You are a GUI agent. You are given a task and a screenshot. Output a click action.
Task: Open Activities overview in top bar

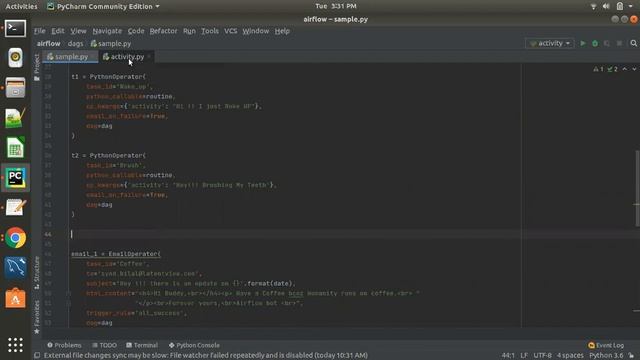(x=21, y=6)
